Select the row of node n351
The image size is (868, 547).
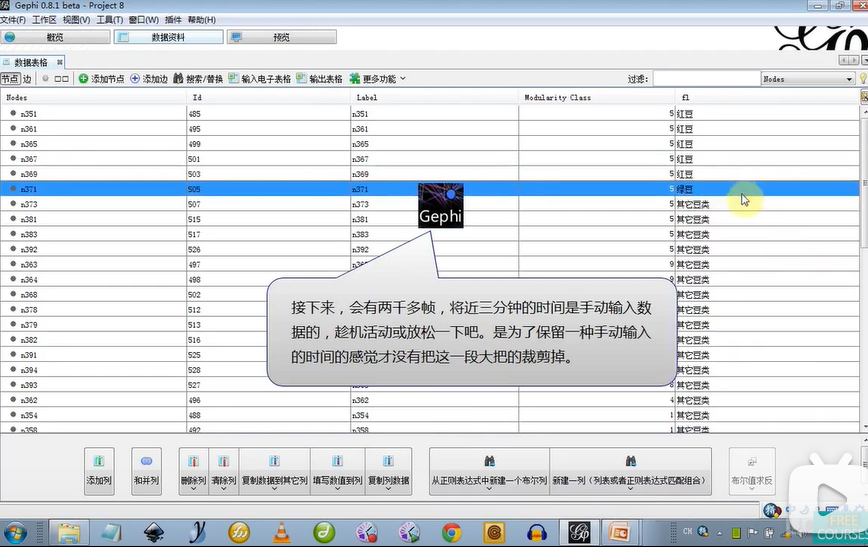430,113
